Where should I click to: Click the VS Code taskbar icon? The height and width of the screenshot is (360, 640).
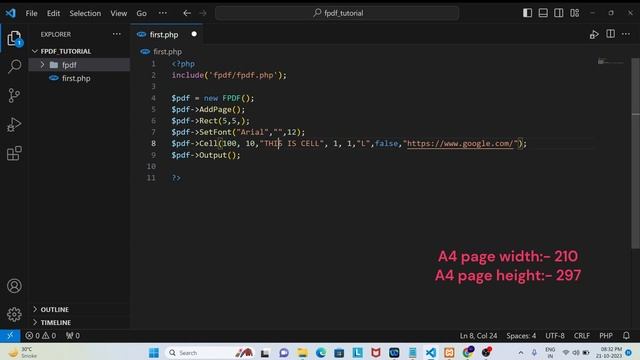point(431,353)
